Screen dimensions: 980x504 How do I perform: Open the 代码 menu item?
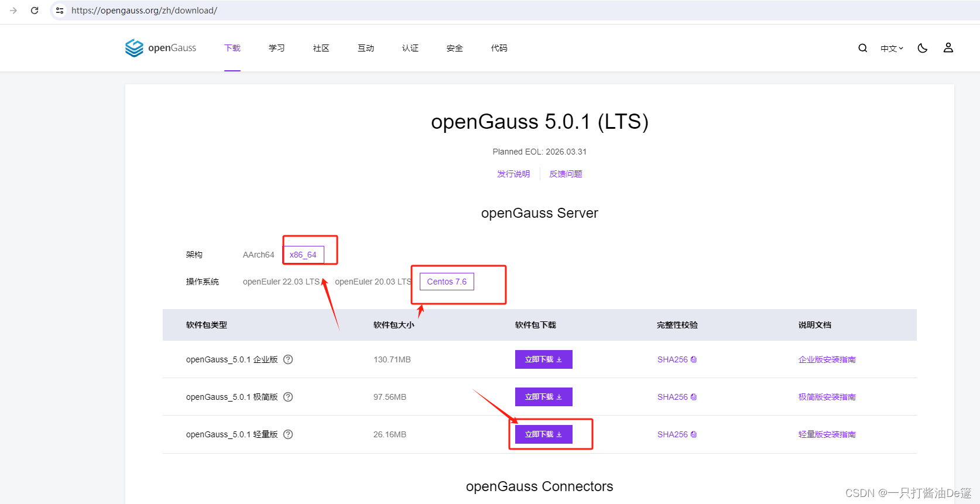[x=499, y=48]
